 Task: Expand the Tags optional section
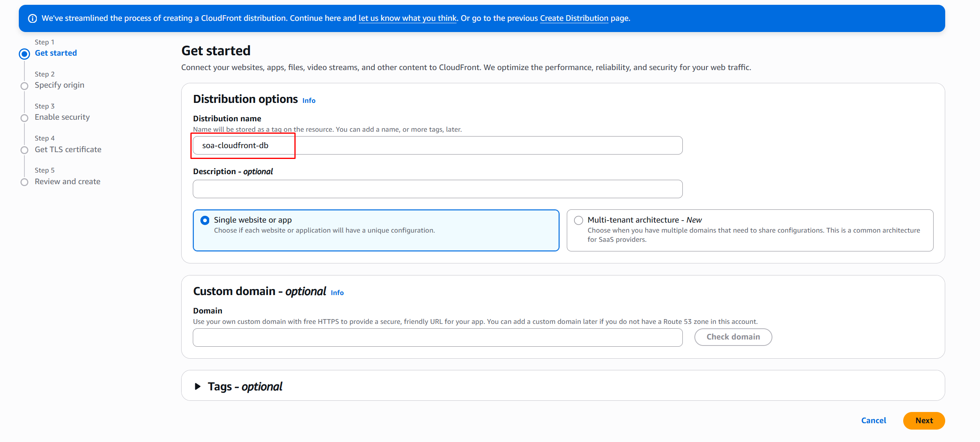[198, 386]
